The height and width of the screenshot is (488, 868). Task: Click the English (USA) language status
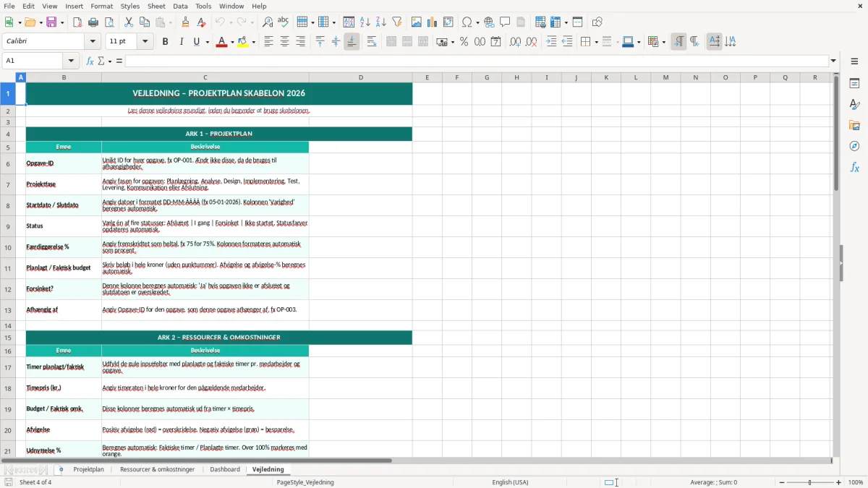click(510, 482)
